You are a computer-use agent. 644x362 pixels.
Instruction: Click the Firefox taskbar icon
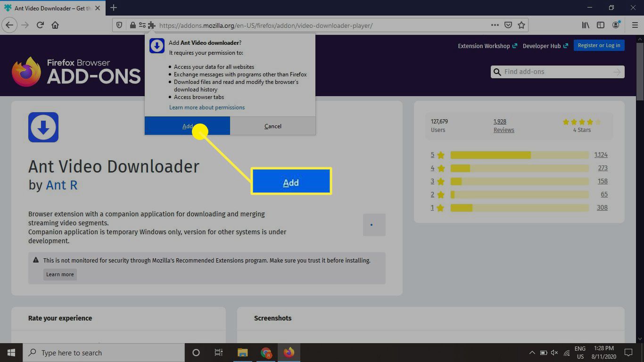(289, 353)
